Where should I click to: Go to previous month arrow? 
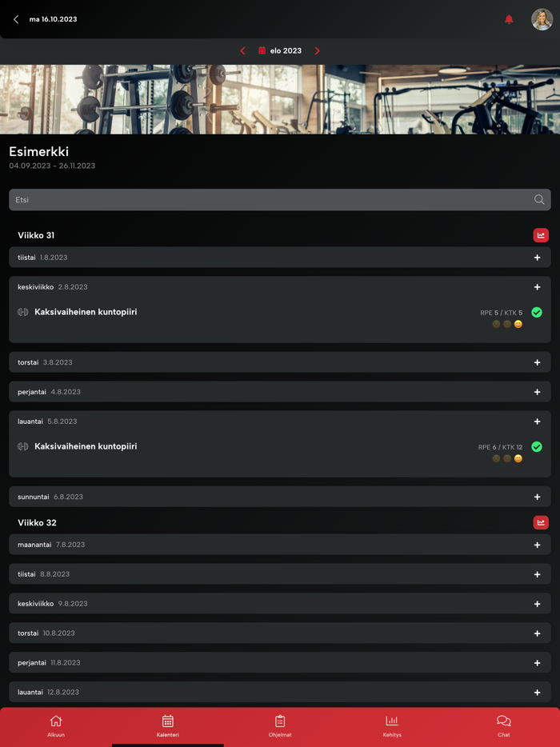[242, 51]
